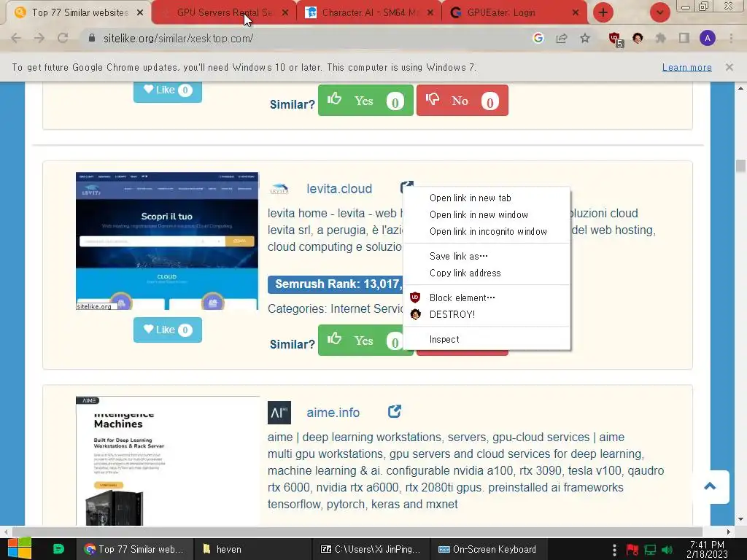747x560 pixels.
Task: Open the heven folder in taskbar
Action: tap(253, 549)
